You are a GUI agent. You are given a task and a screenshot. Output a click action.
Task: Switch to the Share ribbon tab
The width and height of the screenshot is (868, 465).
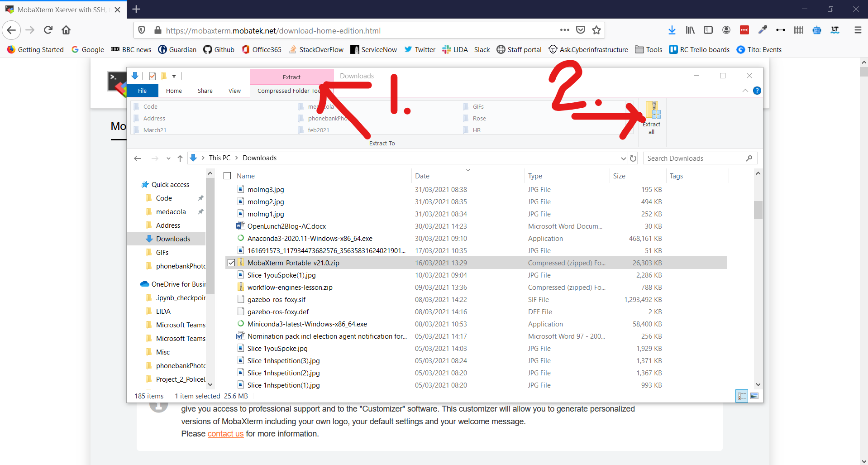205,91
